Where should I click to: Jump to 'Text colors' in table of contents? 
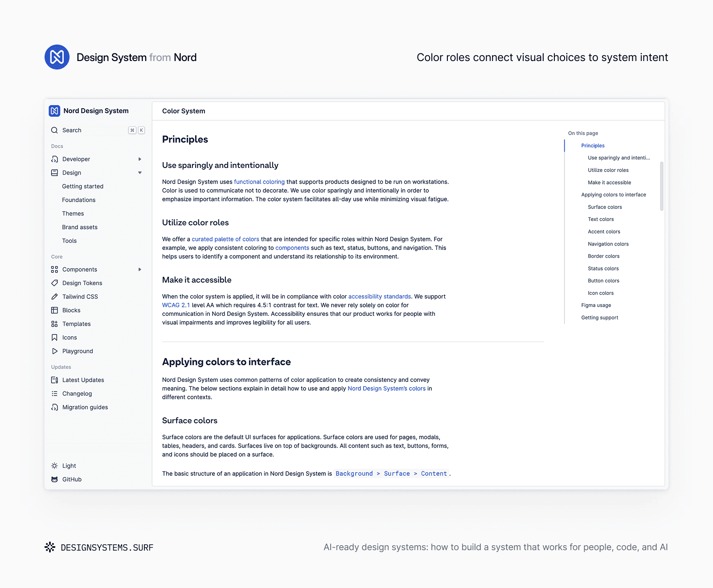(x=601, y=219)
